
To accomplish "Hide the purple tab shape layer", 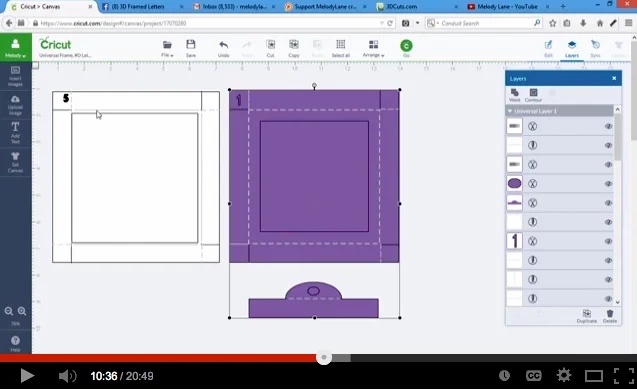I will coord(608,203).
